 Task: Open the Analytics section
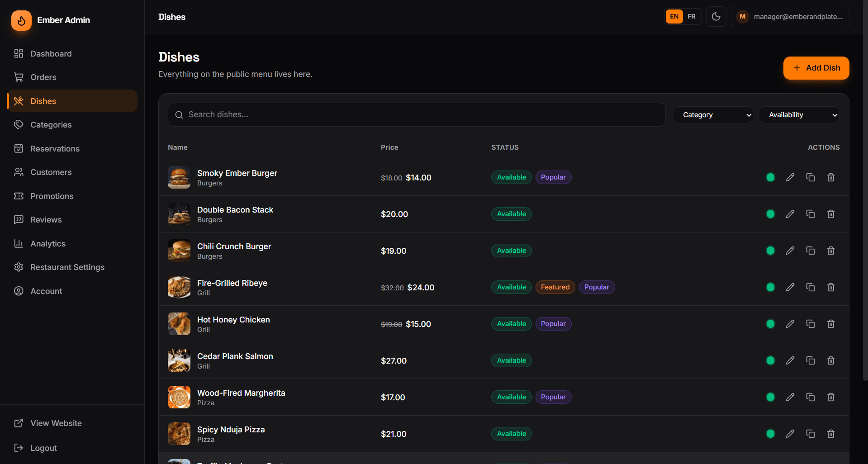[x=72, y=244]
